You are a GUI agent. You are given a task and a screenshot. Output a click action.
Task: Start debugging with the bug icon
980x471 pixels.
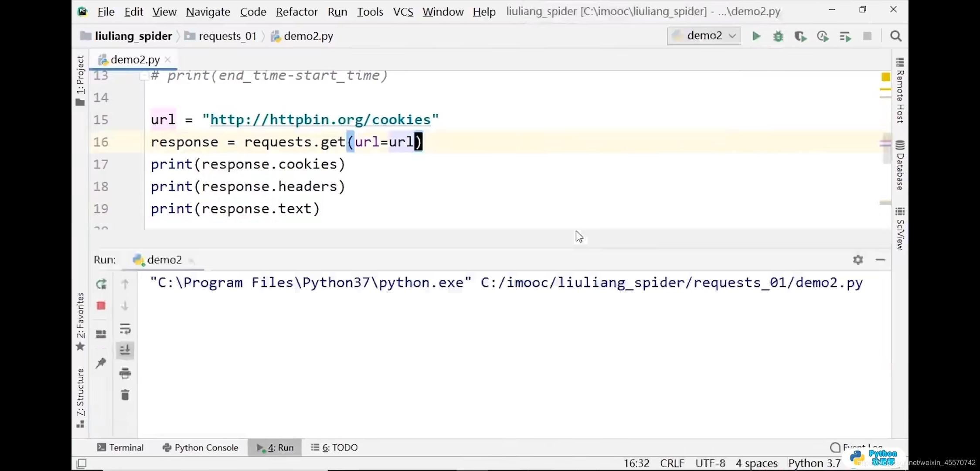778,36
